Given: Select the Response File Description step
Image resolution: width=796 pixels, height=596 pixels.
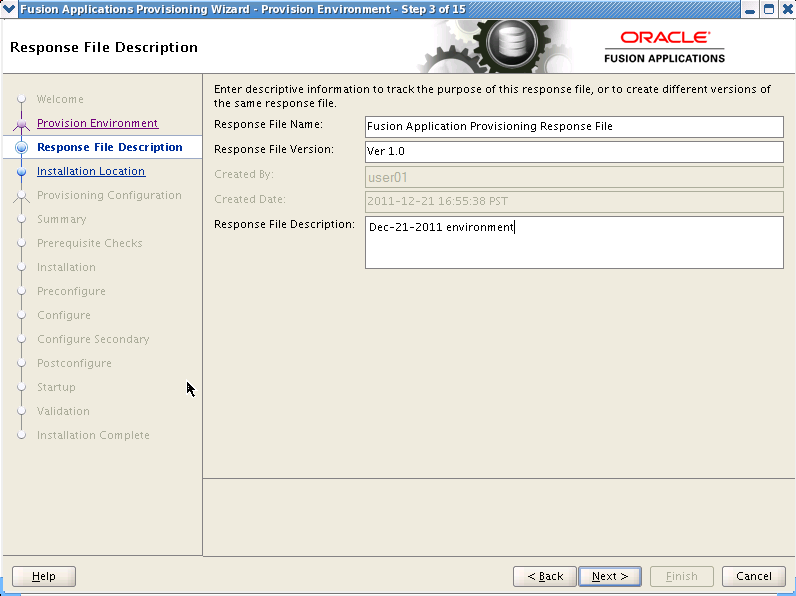Looking at the screenshot, I should pyautogui.click(x=110, y=147).
